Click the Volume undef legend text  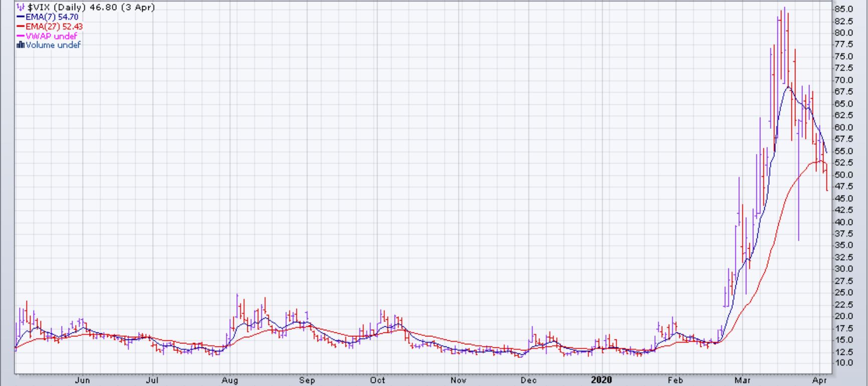tap(53, 45)
